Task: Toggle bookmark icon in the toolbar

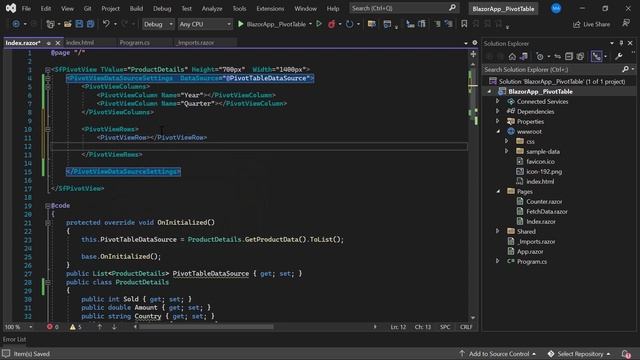Action: 464,24
